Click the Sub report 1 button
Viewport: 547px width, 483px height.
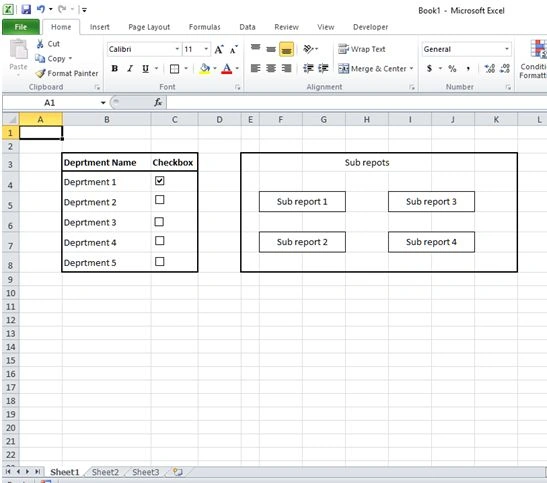click(302, 202)
